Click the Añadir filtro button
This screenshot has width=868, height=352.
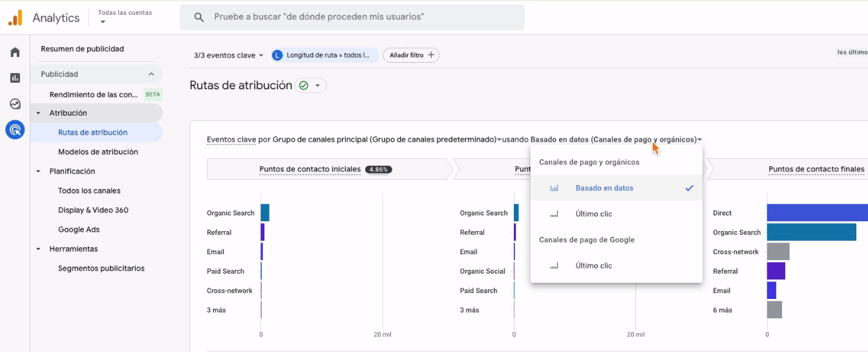point(411,56)
